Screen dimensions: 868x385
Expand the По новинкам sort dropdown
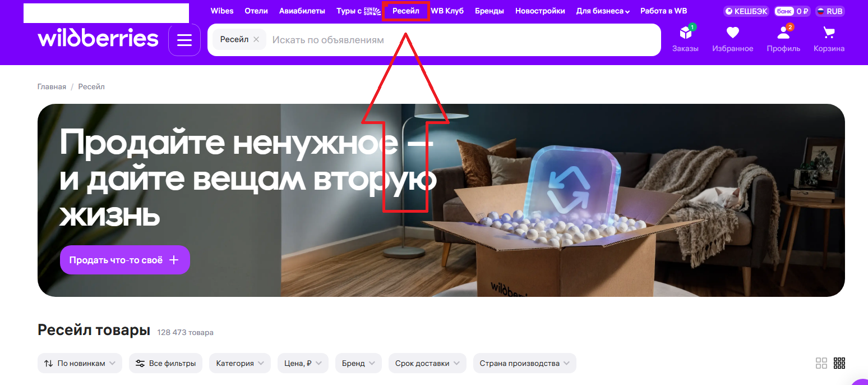coord(80,363)
